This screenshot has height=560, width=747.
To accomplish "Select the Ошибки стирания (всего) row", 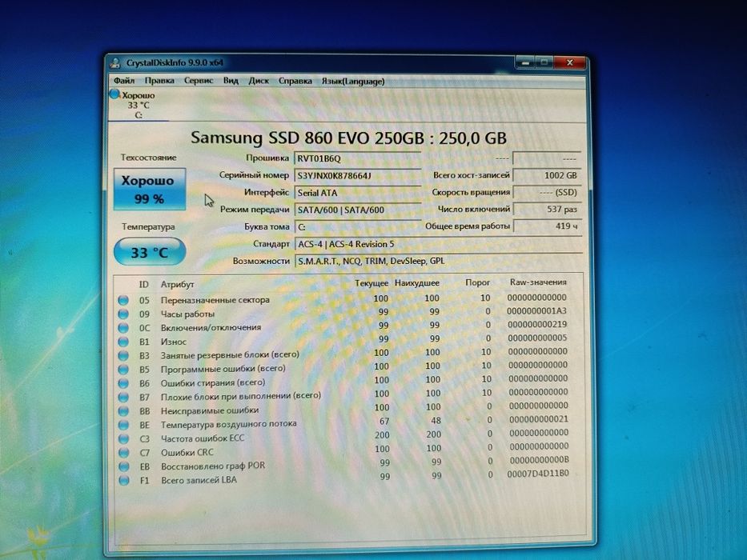I will [343, 382].
